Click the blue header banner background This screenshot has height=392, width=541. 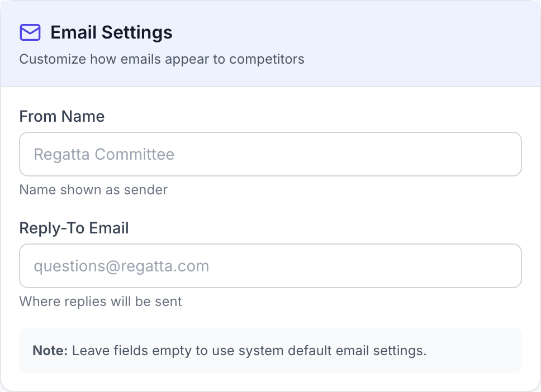point(419,44)
